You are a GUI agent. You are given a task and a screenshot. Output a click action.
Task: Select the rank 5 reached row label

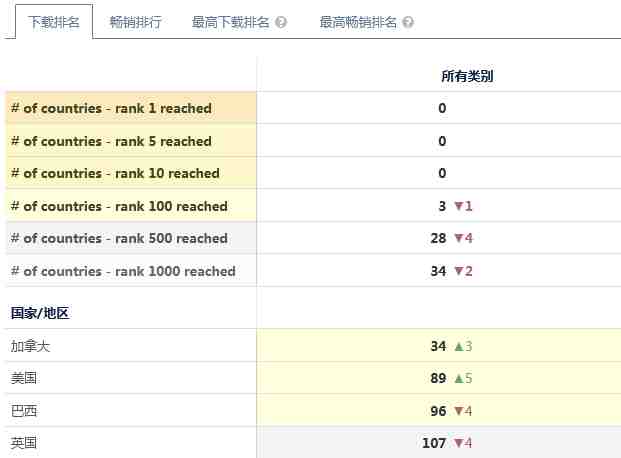111,141
